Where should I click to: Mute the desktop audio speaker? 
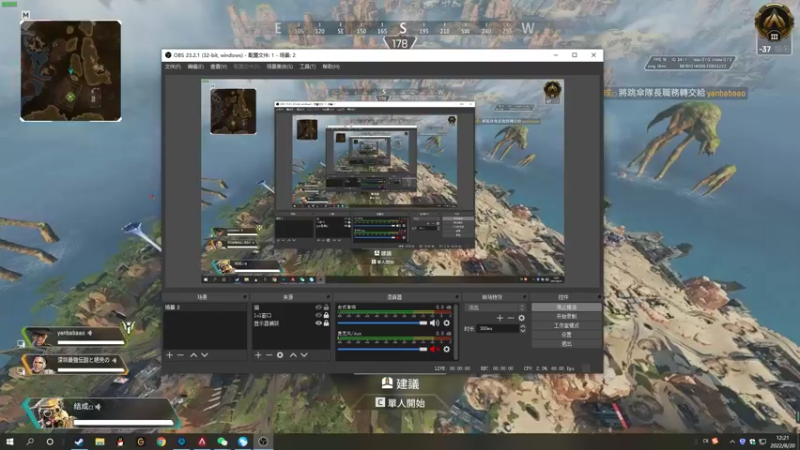(x=434, y=323)
